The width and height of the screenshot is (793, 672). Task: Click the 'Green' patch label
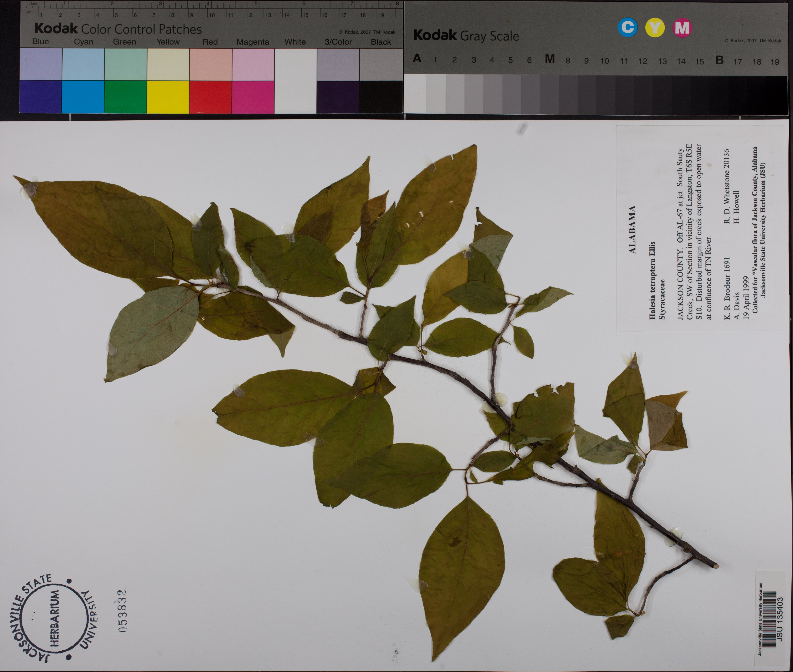click(124, 42)
